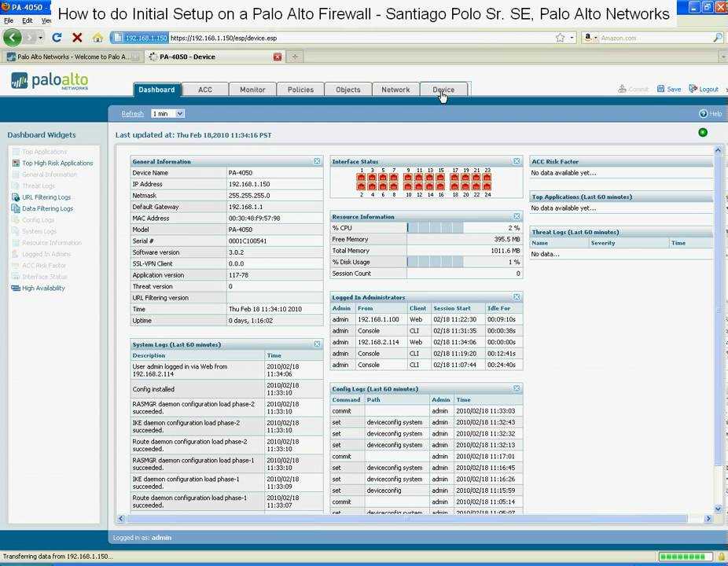The width and height of the screenshot is (728, 566).
Task: Bookmark page with the star icon
Action: [561, 38]
